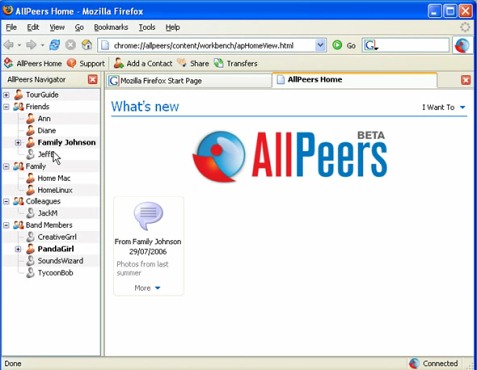The image size is (477, 370).
Task: Click the AllPeers status icon in status bar
Action: pyautogui.click(x=414, y=363)
